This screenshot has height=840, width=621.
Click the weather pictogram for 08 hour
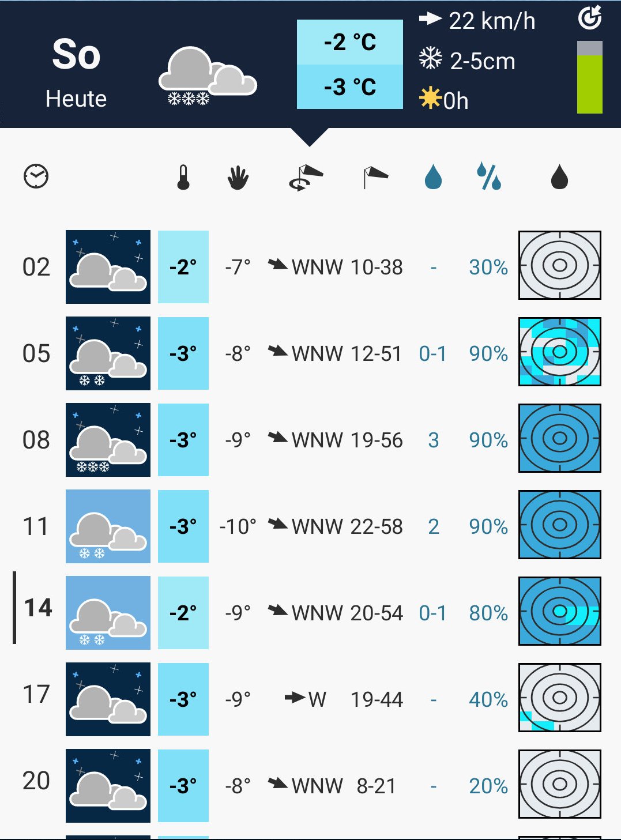coord(108,440)
